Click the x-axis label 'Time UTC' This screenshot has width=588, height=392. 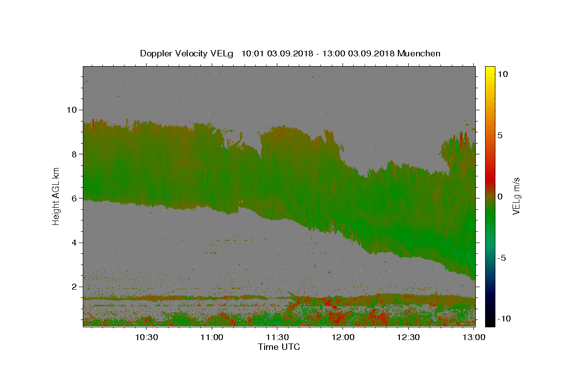click(279, 347)
